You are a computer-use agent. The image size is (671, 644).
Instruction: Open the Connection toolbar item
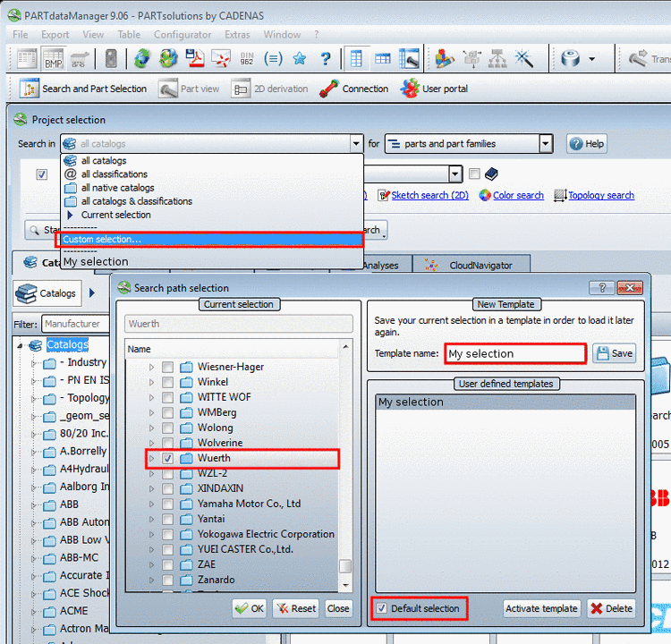tap(354, 89)
